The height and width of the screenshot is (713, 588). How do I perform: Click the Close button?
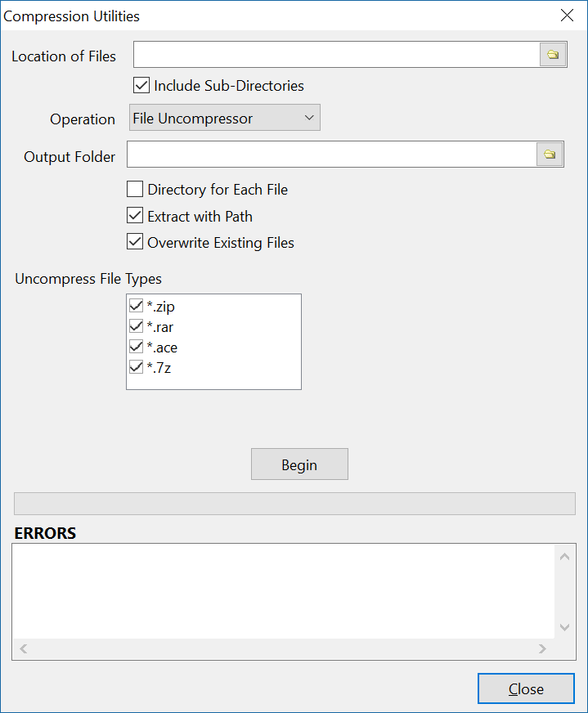pyautogui.click(x=526, y=688)
